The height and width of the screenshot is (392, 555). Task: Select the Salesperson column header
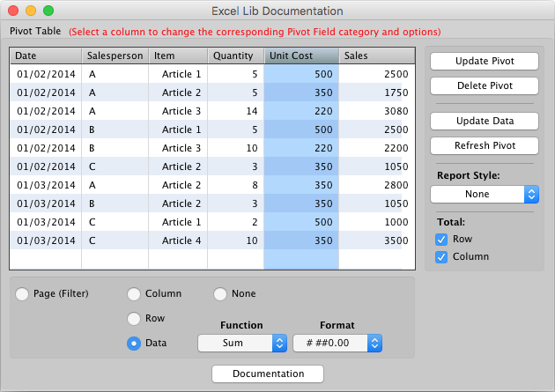coord(115,55)
